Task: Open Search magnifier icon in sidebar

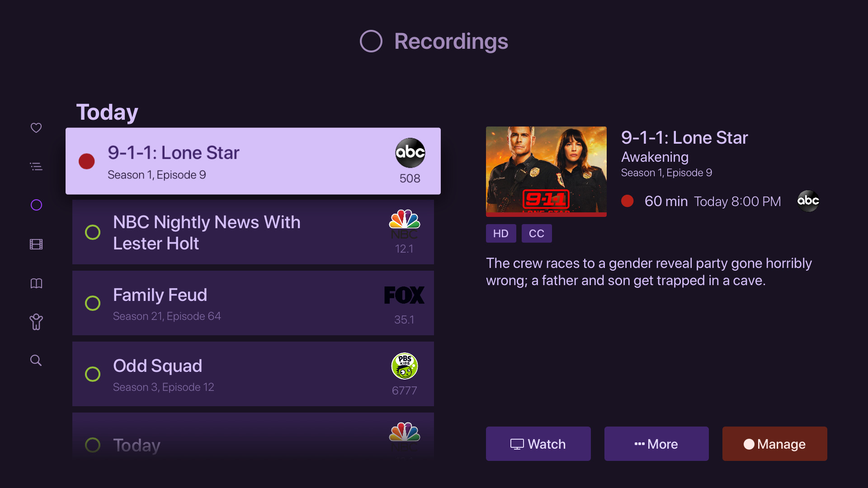Action: (x=36, y=361)
